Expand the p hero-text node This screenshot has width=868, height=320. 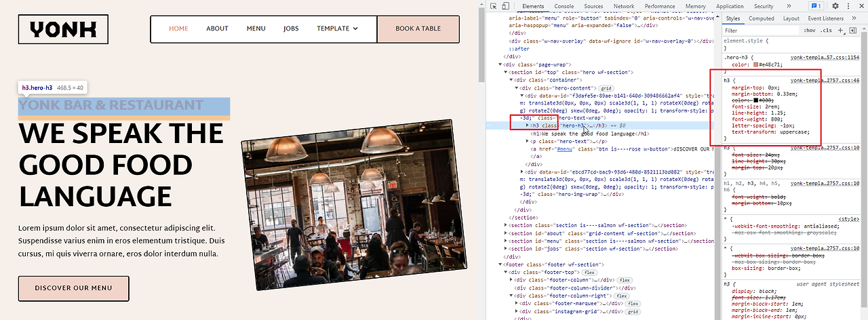(x=528, y=141)
